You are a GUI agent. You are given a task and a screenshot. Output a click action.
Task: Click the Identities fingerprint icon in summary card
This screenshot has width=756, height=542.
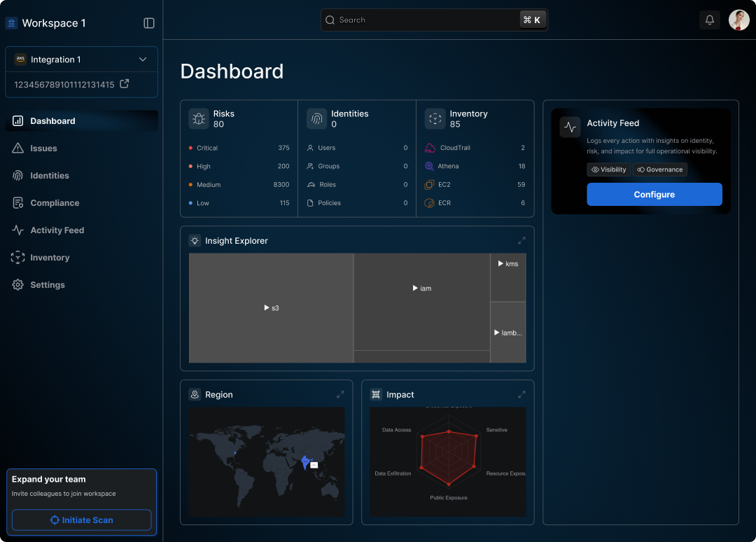point(317,119)
